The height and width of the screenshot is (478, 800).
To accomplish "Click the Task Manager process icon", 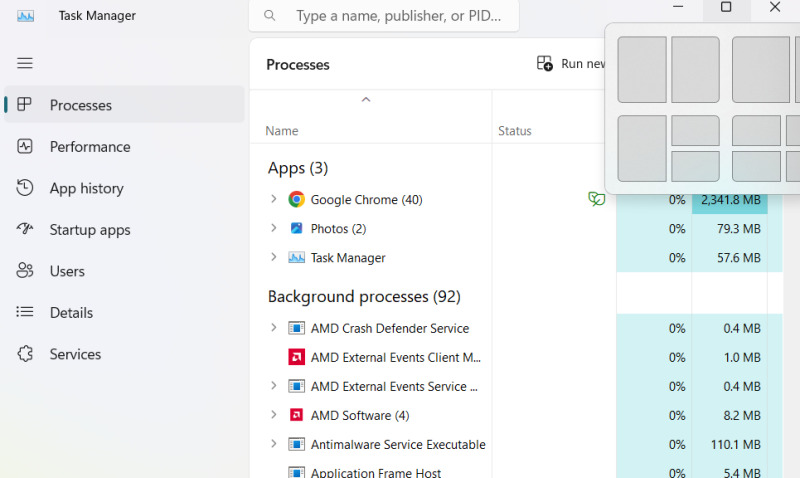I will pyautogui.click(x=296, y=257).
